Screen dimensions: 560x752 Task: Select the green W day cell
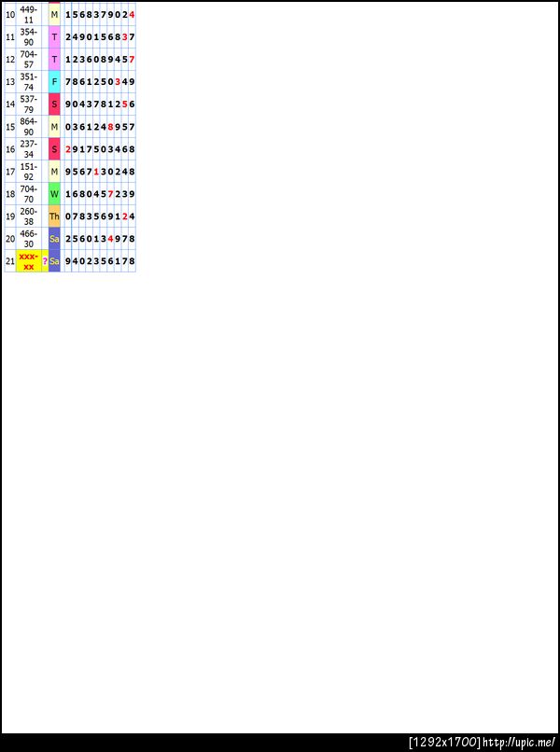[54, 194]
